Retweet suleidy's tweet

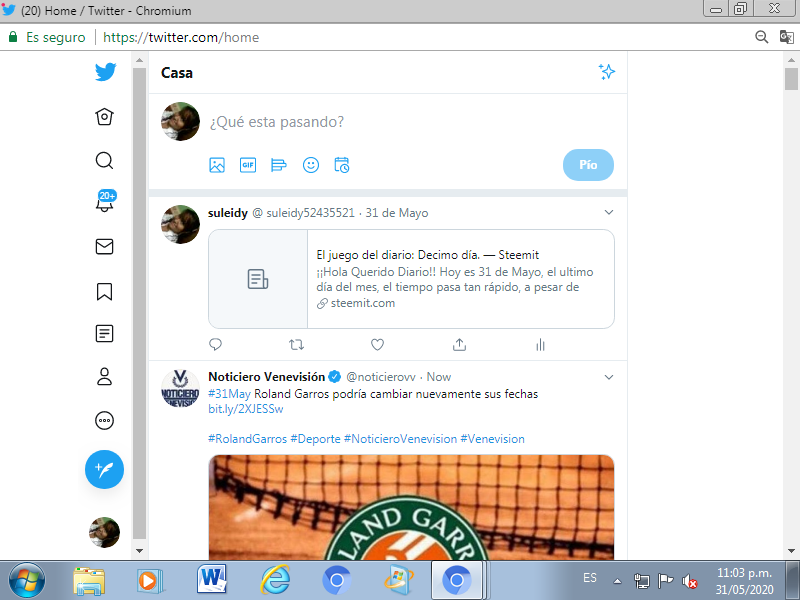click(296, 345)
